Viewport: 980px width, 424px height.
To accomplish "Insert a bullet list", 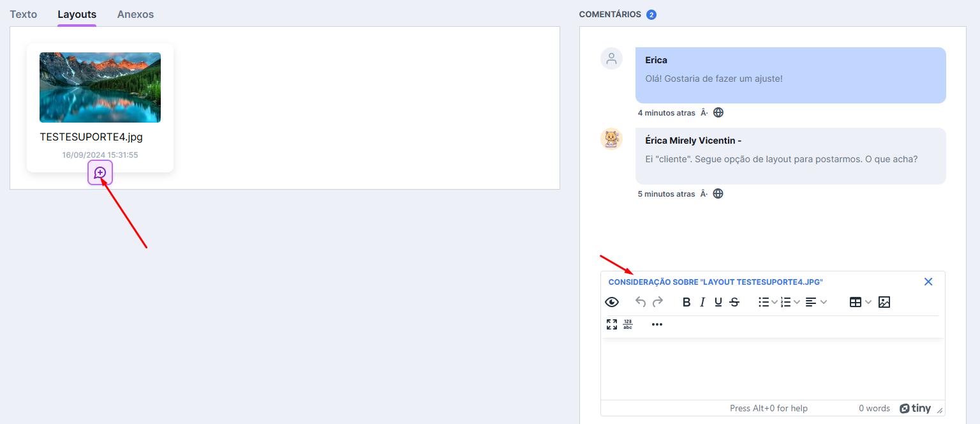I will 763,302.
